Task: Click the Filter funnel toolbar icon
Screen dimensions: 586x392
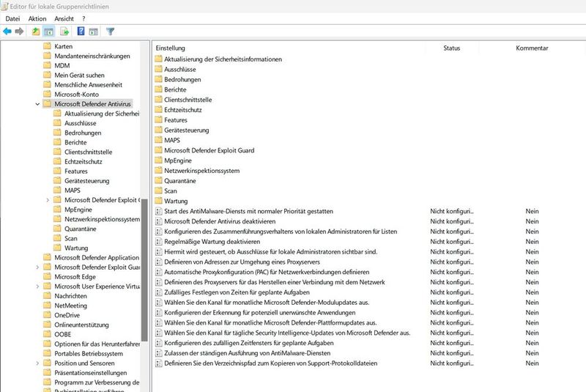Action: tap(111, 32)
